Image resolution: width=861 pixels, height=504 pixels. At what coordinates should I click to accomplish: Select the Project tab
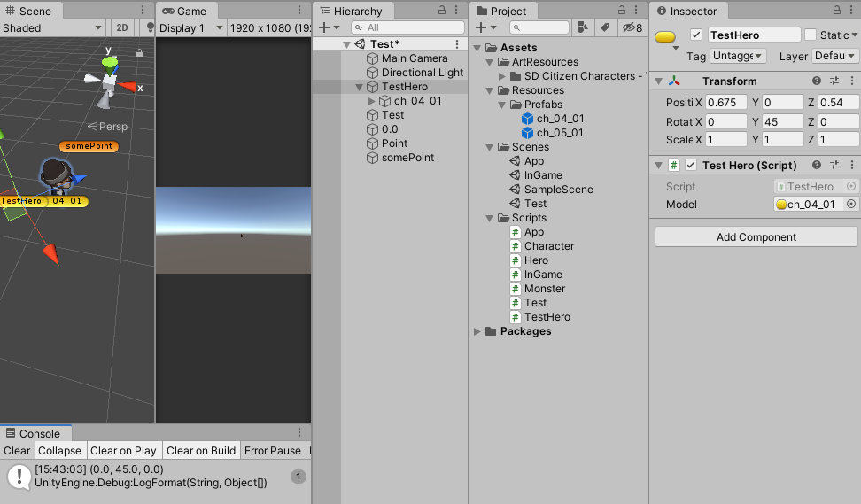[502, 11]
